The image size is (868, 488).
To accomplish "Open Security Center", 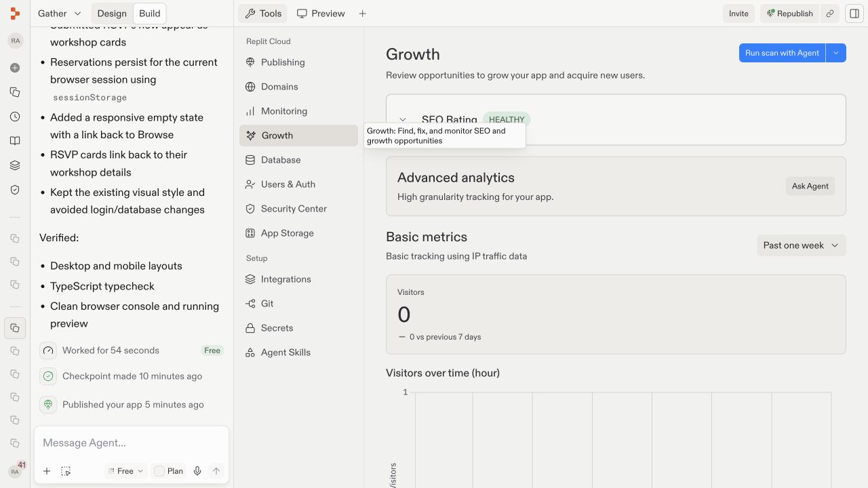I will 298,209.
